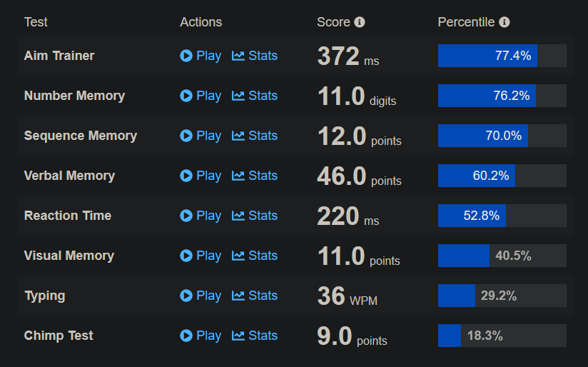Viewport: 588px width, 367px height.
Task: Open the Stats link for Typing
Action: 263,296
